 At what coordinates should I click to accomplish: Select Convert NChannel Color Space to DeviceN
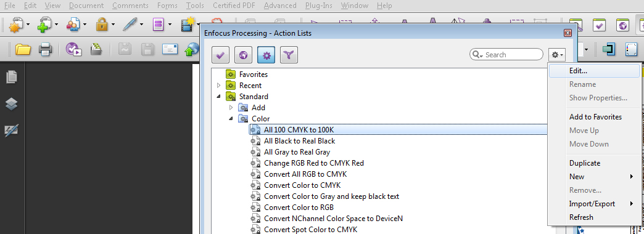pyautogui.click(x=333, y=219)
